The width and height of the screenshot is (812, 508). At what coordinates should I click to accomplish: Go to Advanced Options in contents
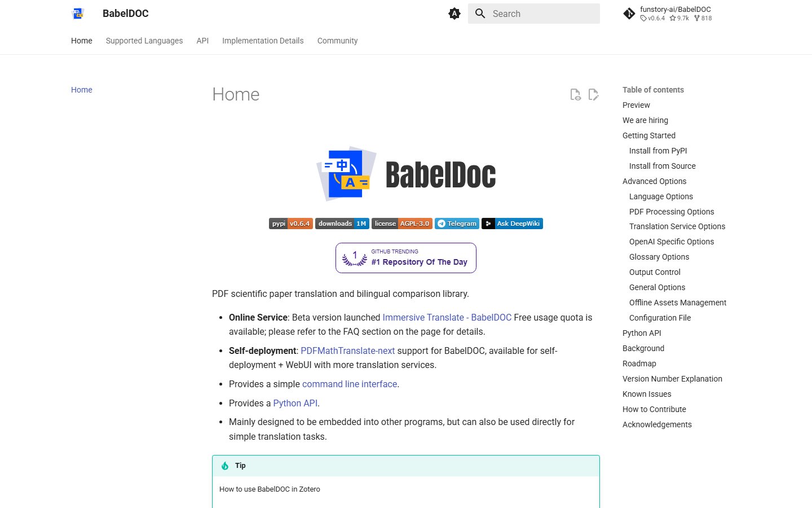[x=655, y=181]
